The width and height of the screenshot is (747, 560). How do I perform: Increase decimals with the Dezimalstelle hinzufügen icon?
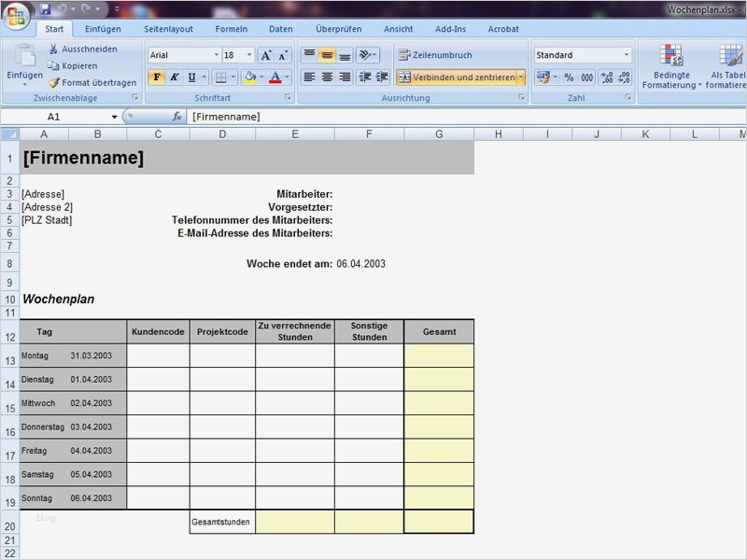point(605,77)
